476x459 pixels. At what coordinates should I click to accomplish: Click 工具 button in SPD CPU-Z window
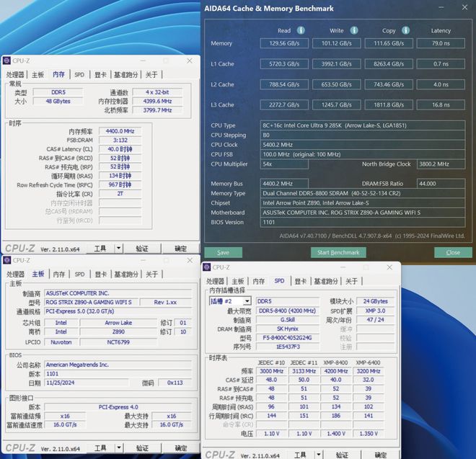coord(300,455)
